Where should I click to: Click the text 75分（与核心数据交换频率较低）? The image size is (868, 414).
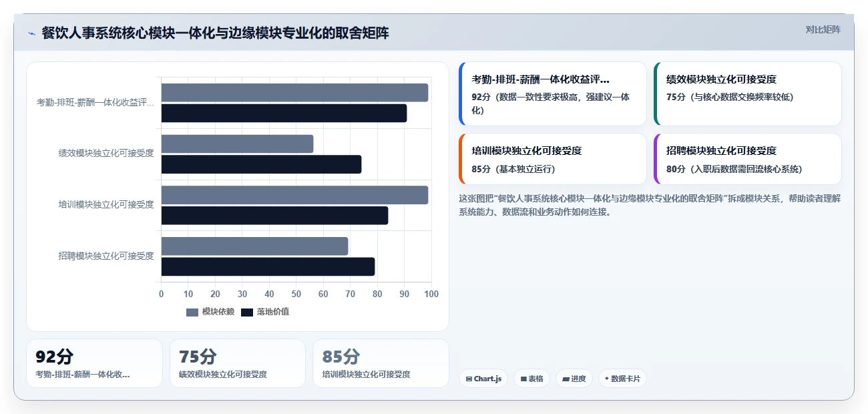pyautogui.click(x=730, y=97)
